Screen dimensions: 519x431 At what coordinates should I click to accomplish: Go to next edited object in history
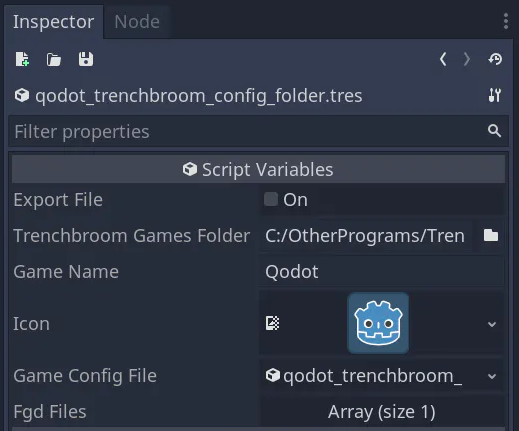pos(467,59)
